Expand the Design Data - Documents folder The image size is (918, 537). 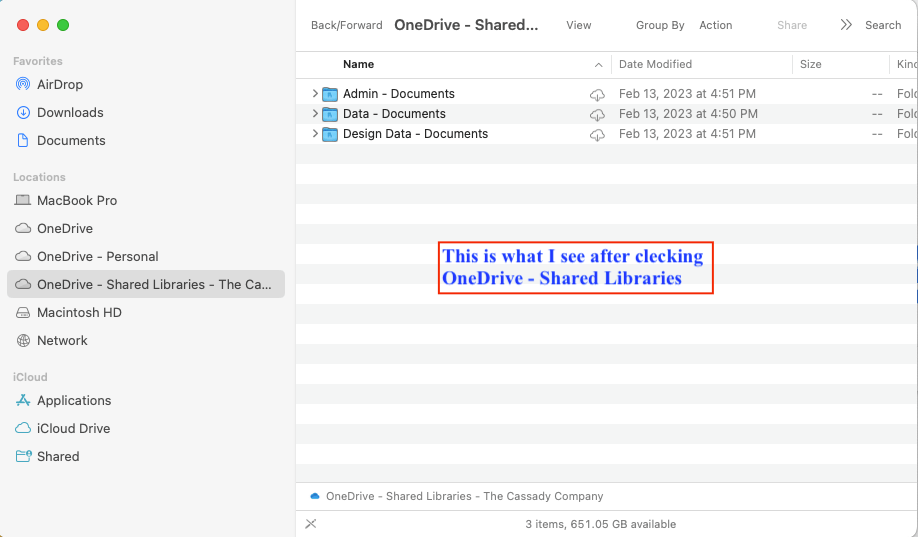(315, 134)
